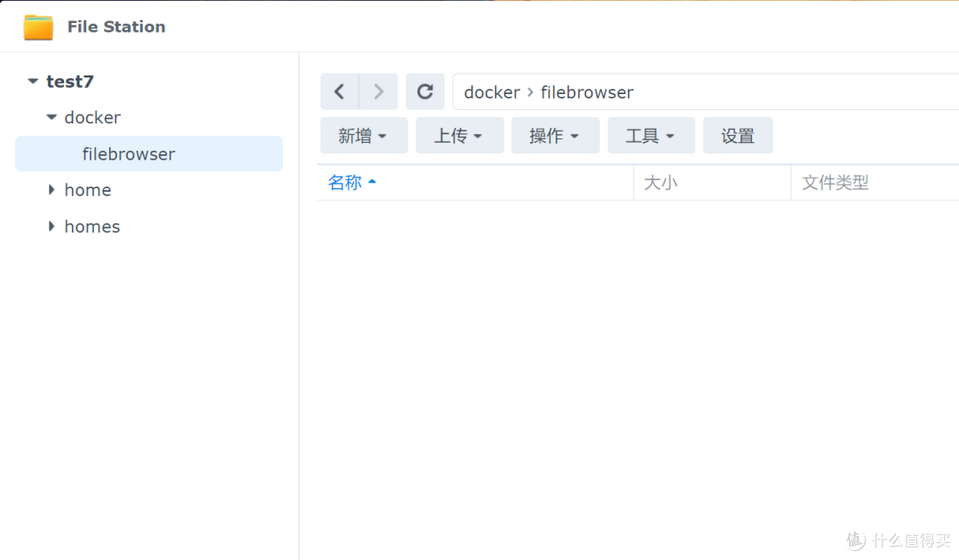
Task: Click the forward navigation arrow
Action: pos(378,91)
